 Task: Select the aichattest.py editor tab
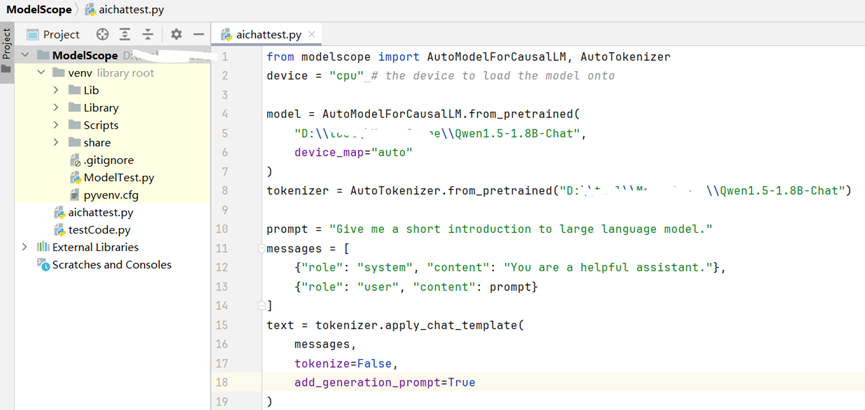268,35
